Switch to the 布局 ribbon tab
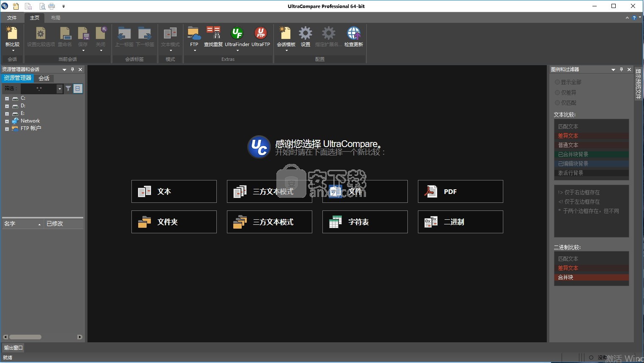 click(56, 18)
